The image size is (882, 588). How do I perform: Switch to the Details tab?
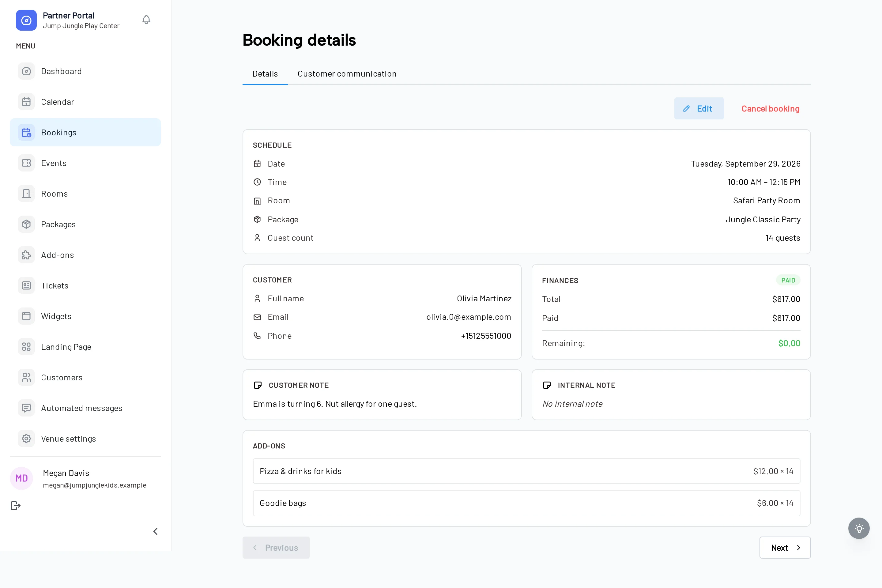pos(265,74)
